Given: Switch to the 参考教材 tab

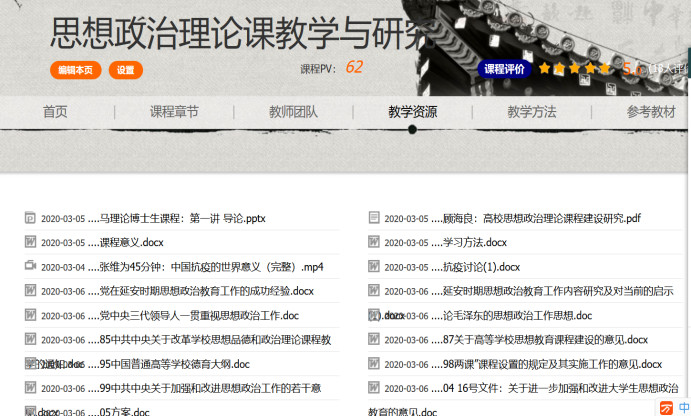Looking at the screenshot, I should (651, 112).
